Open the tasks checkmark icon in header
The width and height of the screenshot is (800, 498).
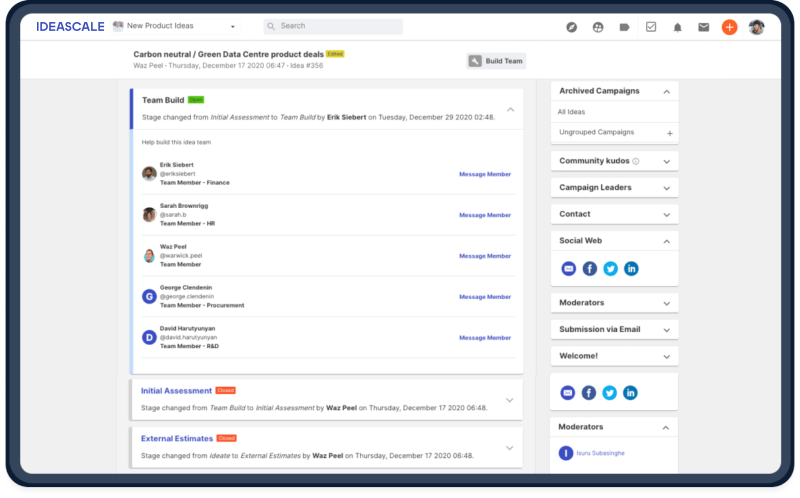point(651,27)
